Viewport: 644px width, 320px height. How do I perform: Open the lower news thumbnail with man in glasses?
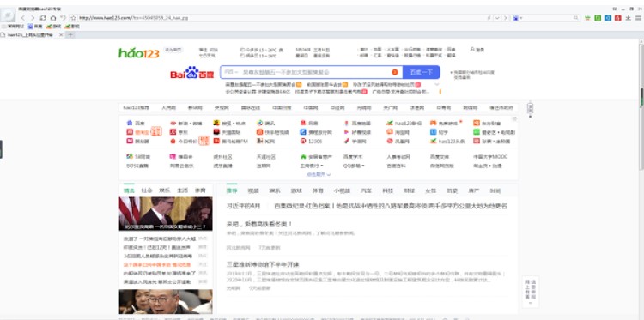click(x=166, y=301)
